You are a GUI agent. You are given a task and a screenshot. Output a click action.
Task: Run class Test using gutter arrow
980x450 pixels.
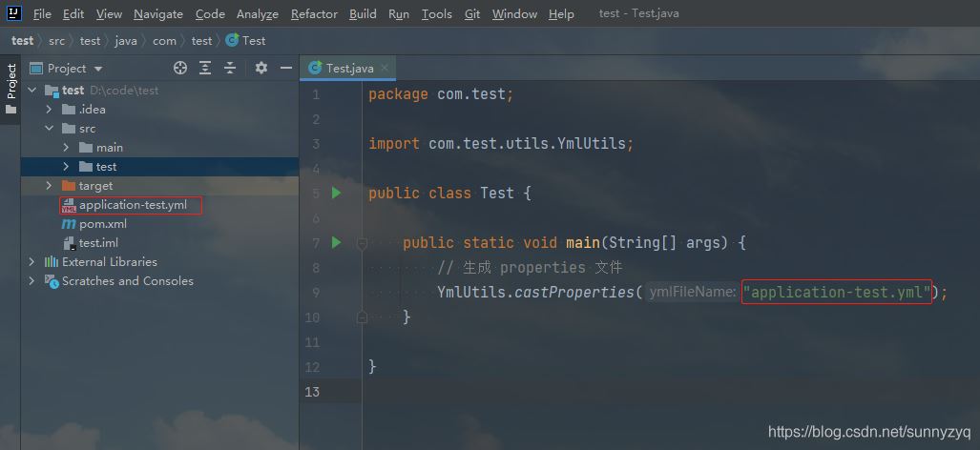336,193
